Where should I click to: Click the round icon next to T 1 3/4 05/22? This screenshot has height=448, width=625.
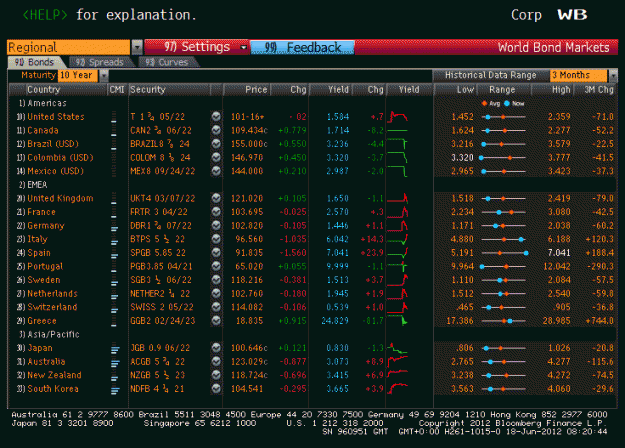tap(216, 116)
